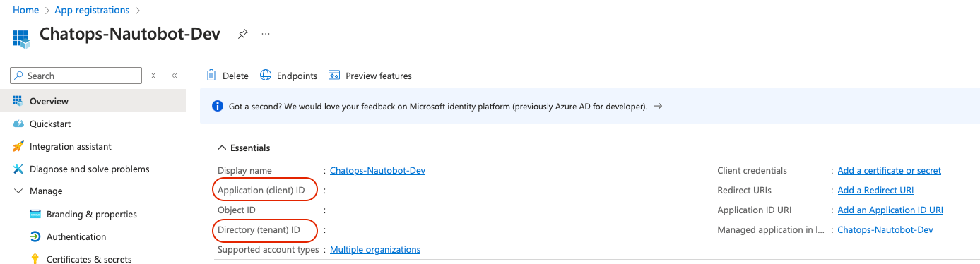
Task: Click the Branding & properties icon
Action: 35,214
